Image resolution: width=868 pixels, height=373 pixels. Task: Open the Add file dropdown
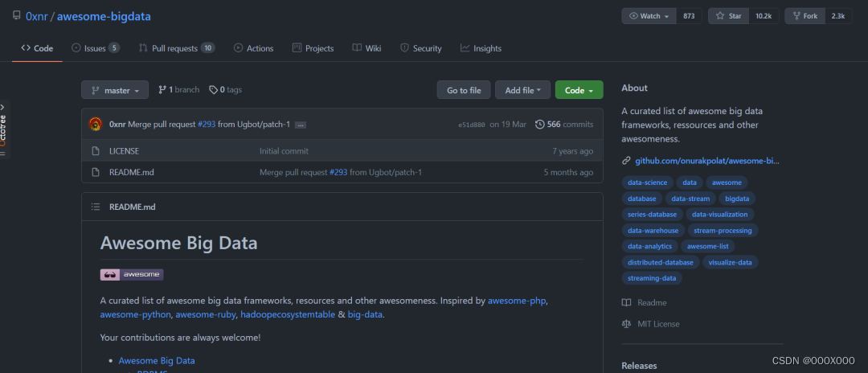tap(522, 90)
